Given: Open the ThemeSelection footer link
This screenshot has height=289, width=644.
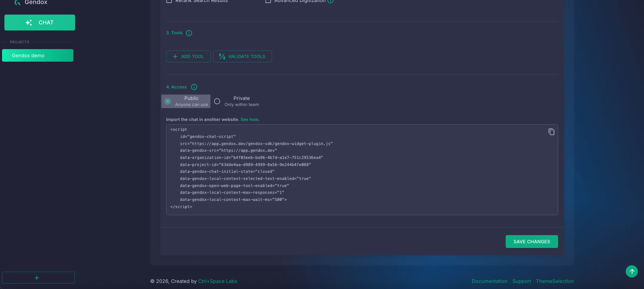Looking at the screenshot, I should pos(555,281).
